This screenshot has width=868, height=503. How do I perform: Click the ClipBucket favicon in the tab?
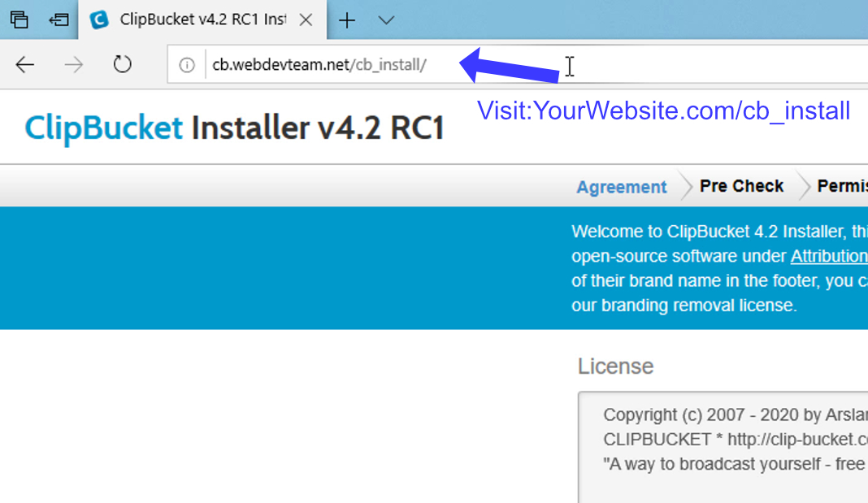coord(99,20)
